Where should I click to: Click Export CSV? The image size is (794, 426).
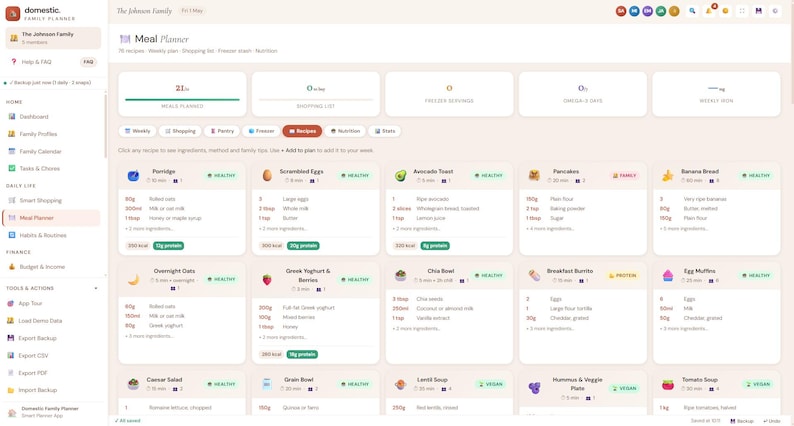pyautogui.click(x=52, y=356)
